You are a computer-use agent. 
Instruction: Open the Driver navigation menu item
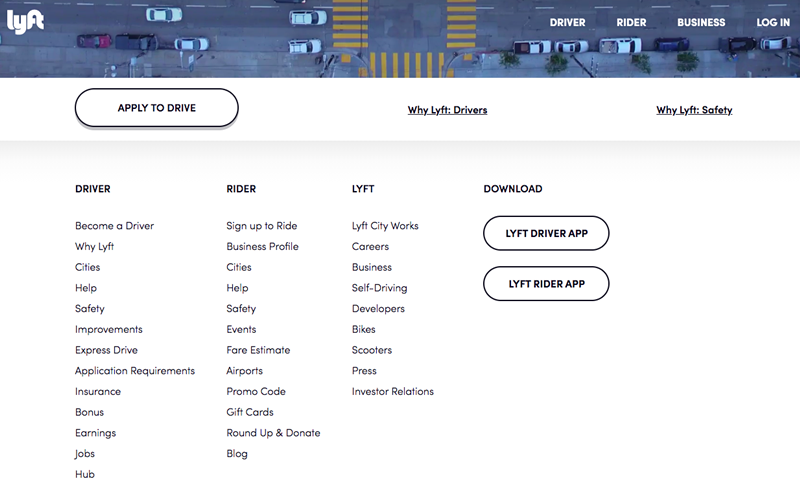click(x=567, y=22)
